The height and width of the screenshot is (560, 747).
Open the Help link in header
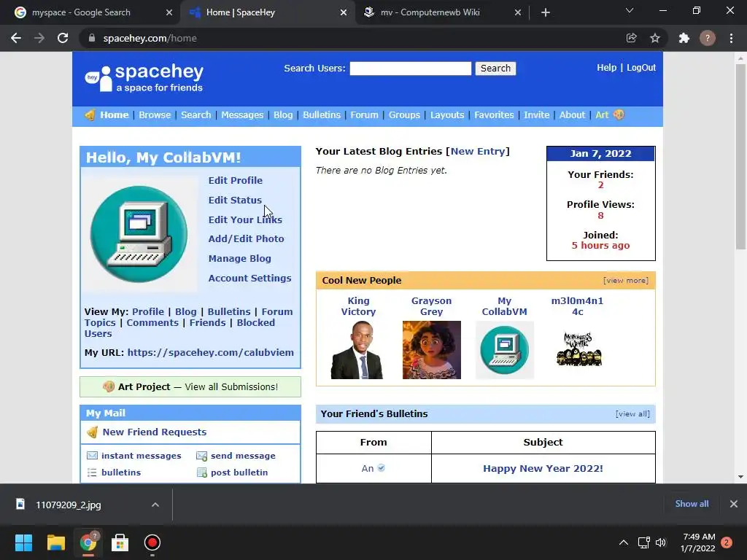click(606, 68)
